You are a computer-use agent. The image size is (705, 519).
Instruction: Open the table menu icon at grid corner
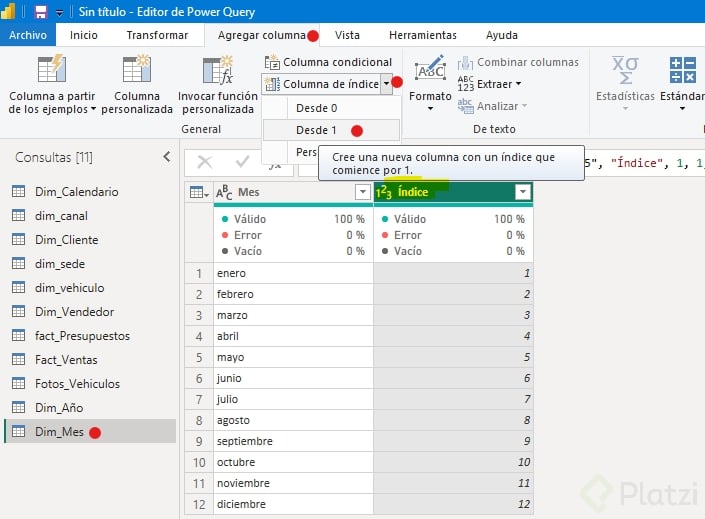click(x=199, y=192)
